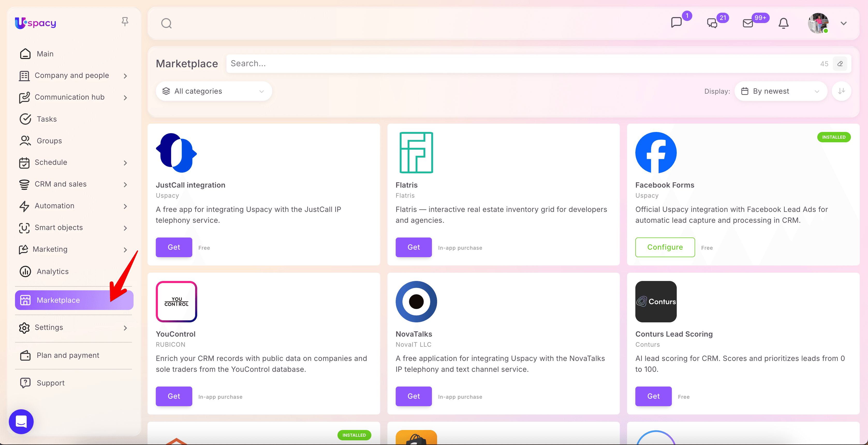Open Tasks from the sidebar
This screenshot has height=445, width=868.
(47, 119)
